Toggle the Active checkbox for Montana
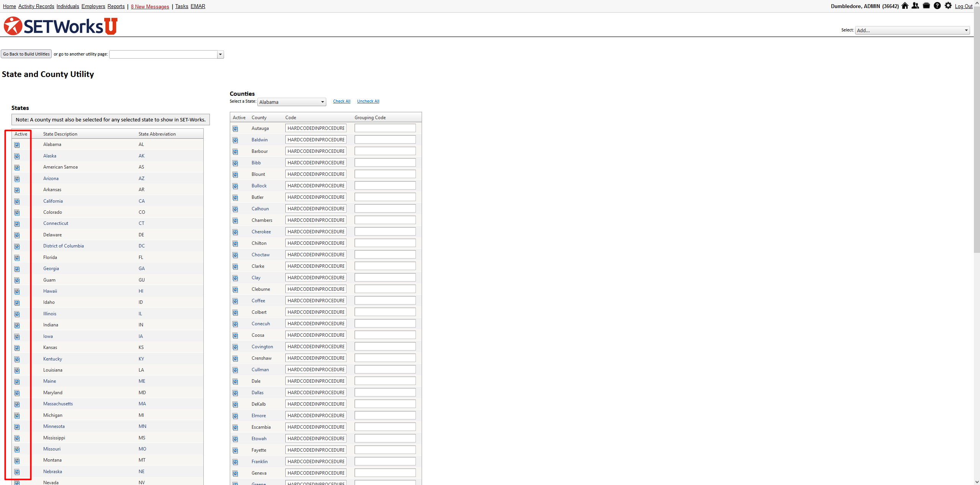 17,460
